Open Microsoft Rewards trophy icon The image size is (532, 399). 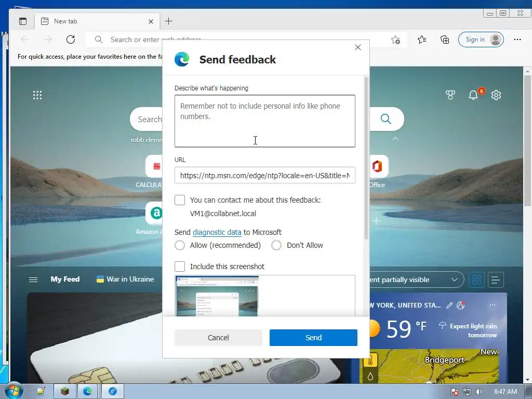click(450, 95)
